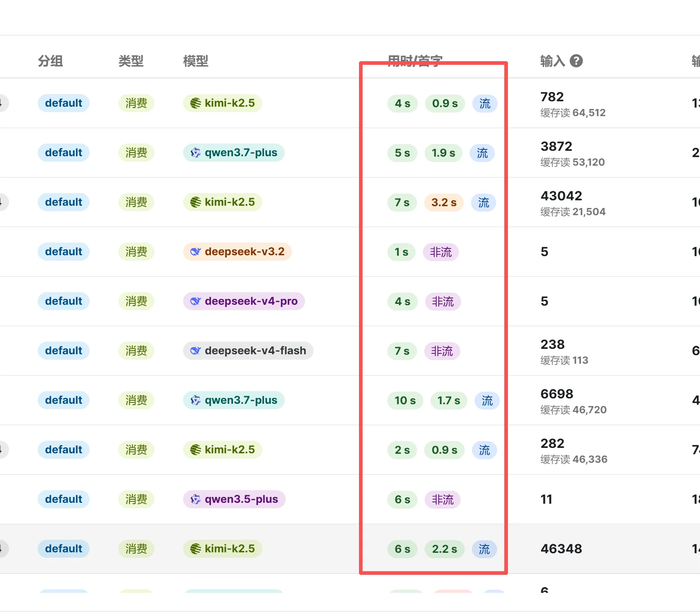Click the qwen icon in the 3872 input row
The width and height of the screenshot is (700, 614).
[195, 153]
